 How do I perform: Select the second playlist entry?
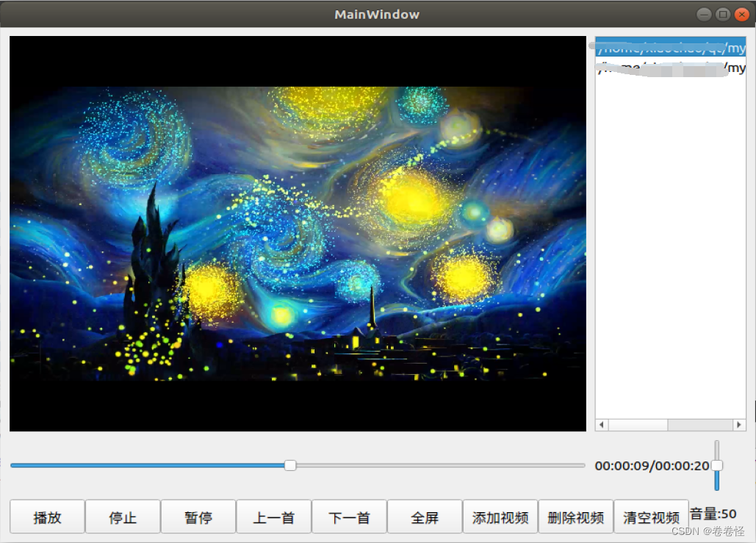(x=671, y=67)
